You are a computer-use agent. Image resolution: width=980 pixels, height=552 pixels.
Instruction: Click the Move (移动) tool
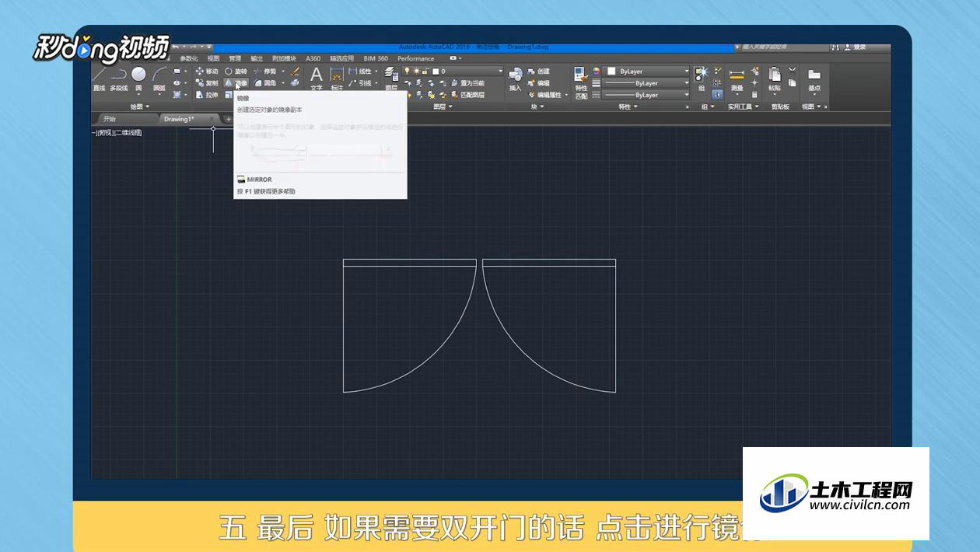208,71
